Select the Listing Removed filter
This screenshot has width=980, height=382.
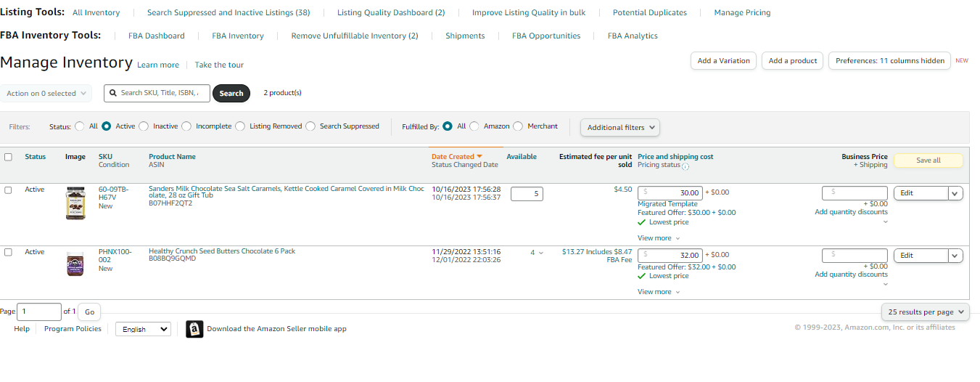click(240, 126)
